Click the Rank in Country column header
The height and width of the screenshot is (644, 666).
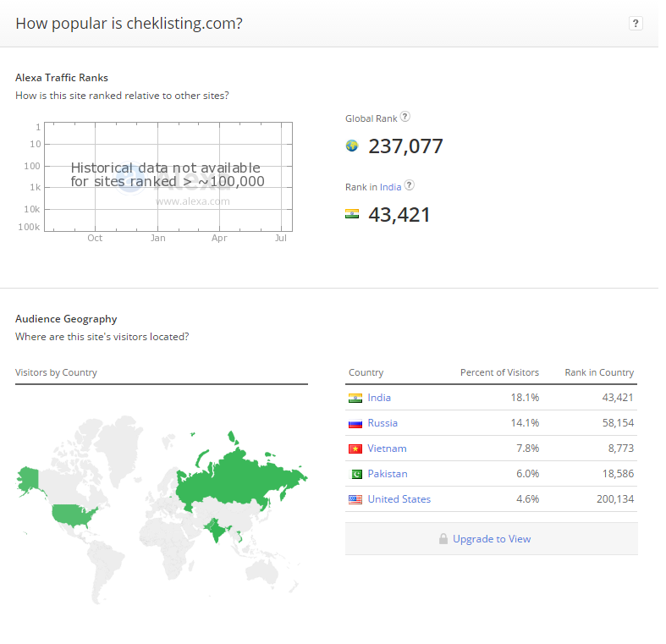coord(599,372)
